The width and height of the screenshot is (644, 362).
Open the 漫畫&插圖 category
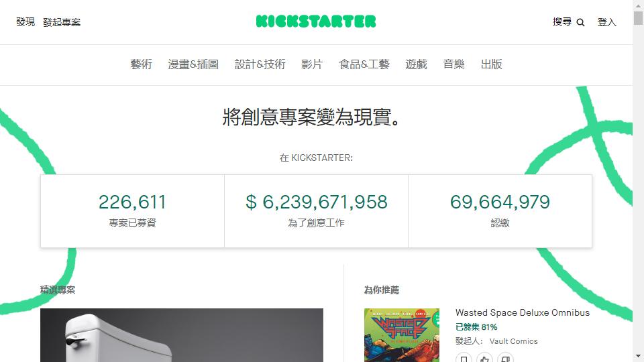193,64
